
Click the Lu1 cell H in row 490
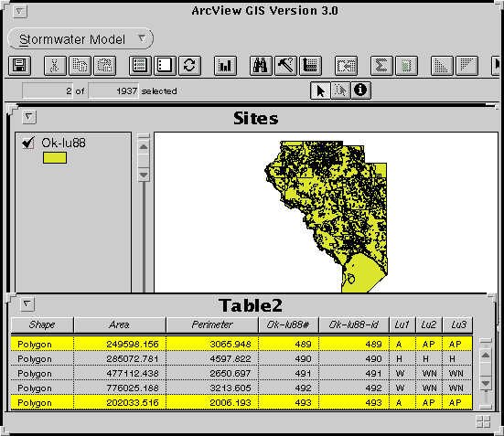tap(402, 358)
